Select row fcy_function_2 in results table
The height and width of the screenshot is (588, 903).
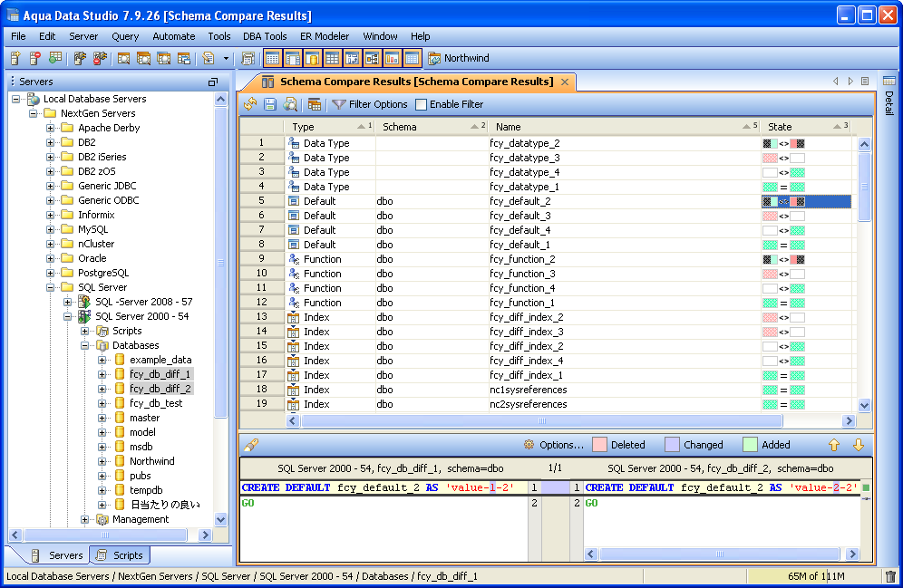521,259
